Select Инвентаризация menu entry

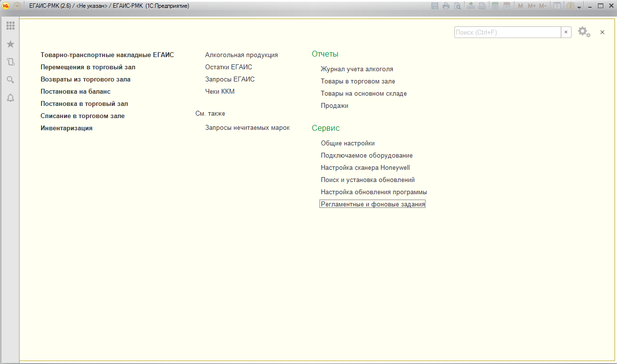pyautogui.click(x=66, y=128)
